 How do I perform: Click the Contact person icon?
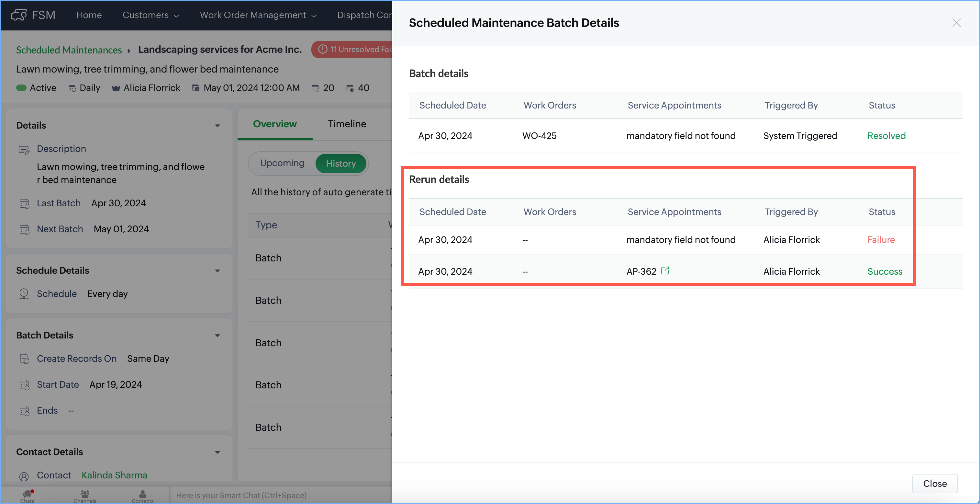tap(24, 476)
